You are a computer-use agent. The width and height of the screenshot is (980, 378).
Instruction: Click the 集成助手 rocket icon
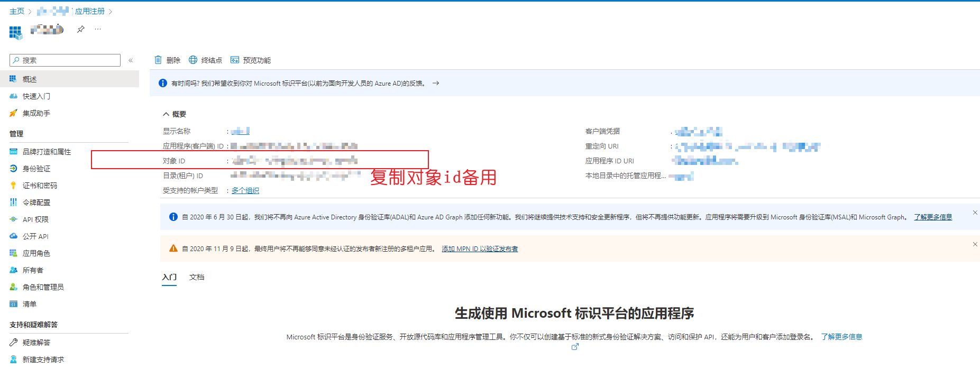coord(13,113)
